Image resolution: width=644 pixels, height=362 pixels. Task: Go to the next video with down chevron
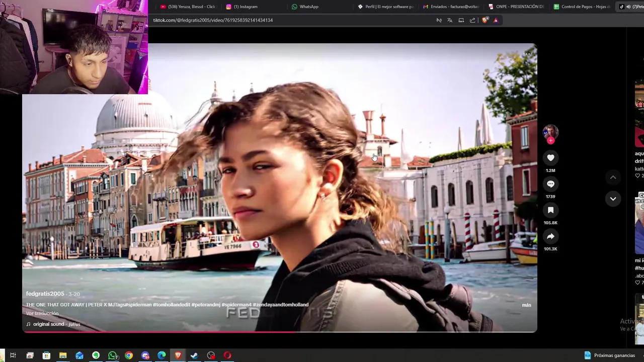click(613, 199)
